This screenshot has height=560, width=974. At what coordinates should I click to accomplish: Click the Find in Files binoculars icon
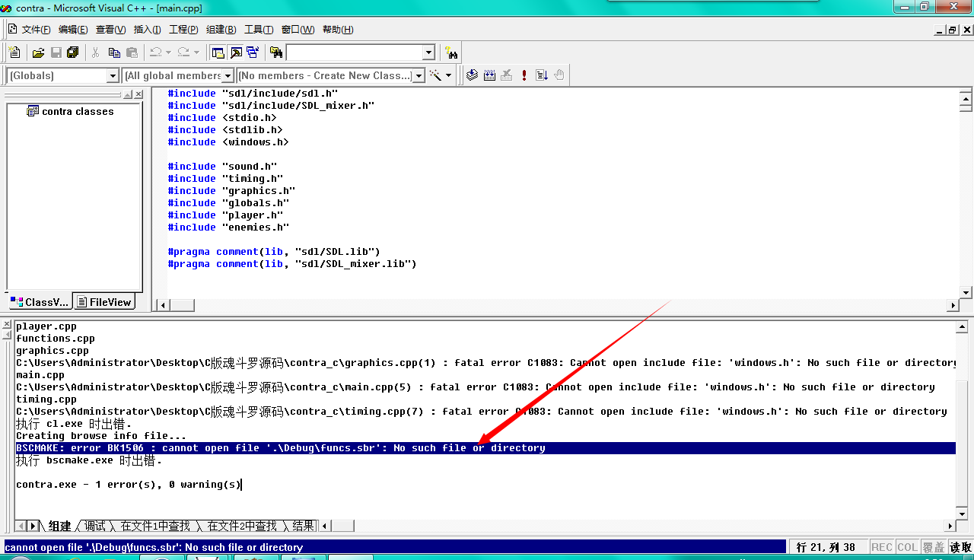pyautogui.click(x=276, y=52)
